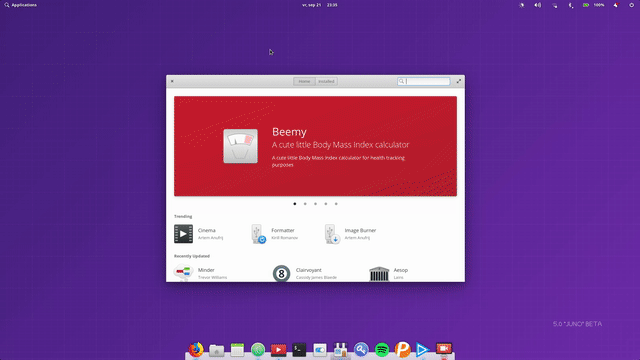The width and height of the screenshot is (640, 360).
Task: Open the Image Burner app entry
Action: (x=350, y=234)
